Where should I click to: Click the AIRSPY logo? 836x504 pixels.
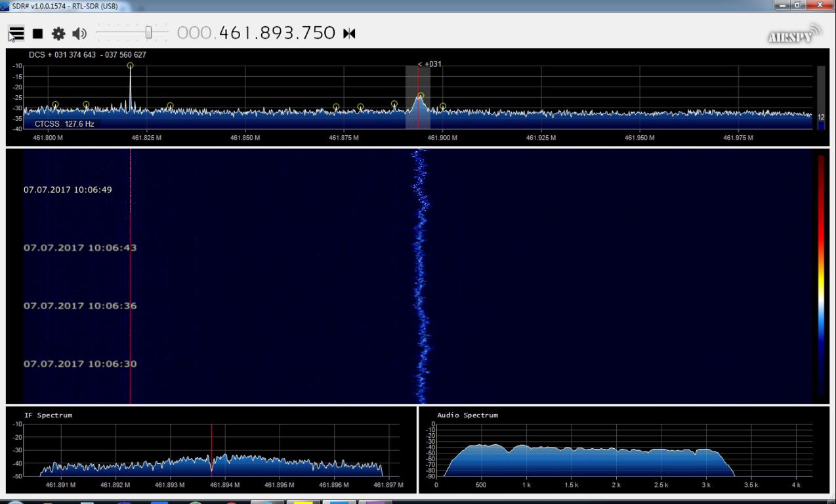point(794,35)
